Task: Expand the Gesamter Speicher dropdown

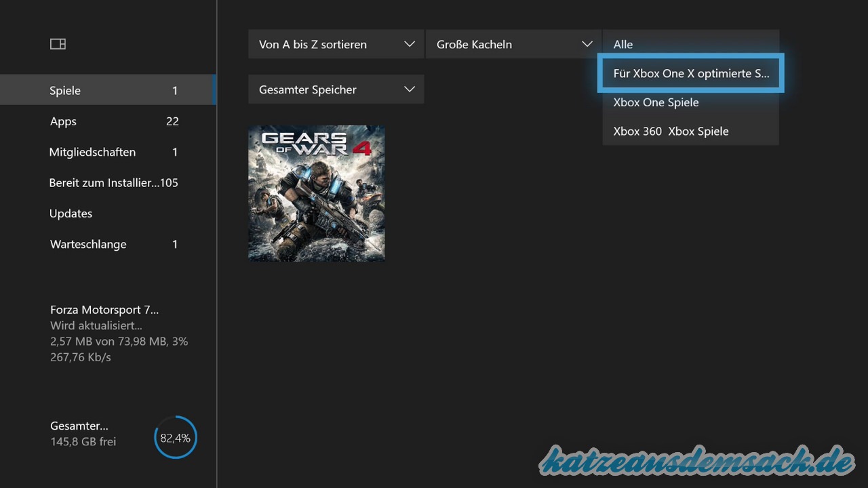Action: coord(336,89)
